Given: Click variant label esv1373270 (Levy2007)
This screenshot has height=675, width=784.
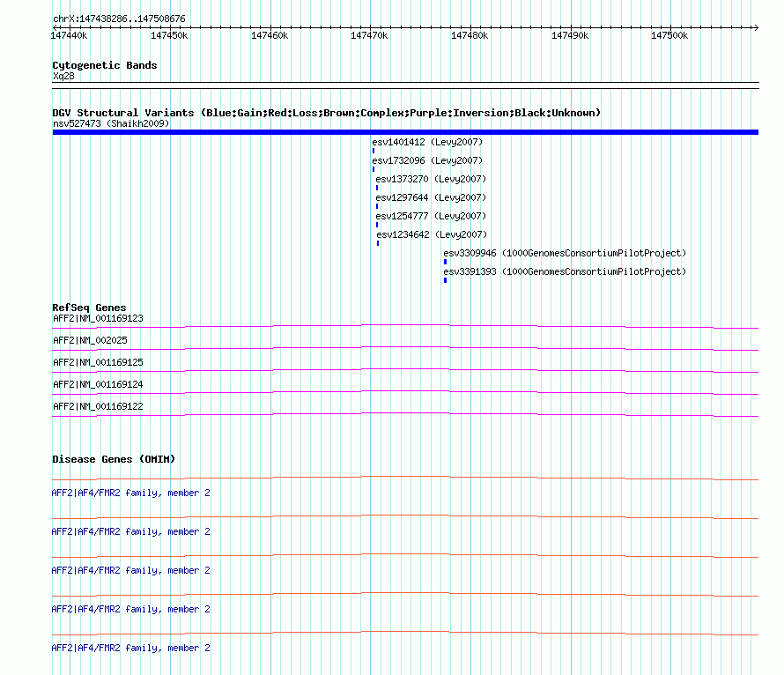Looking at the screenshot, I should pyautogui.click(x=431, y=179).
